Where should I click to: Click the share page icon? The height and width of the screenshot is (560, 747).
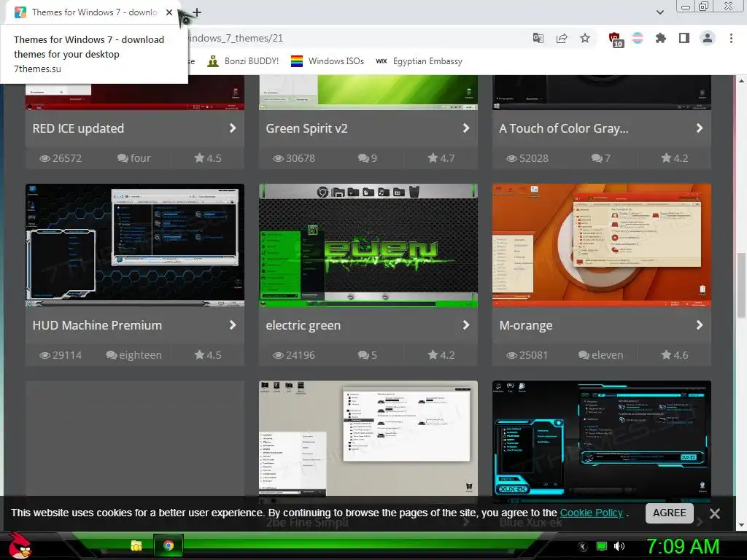[562, 39]
